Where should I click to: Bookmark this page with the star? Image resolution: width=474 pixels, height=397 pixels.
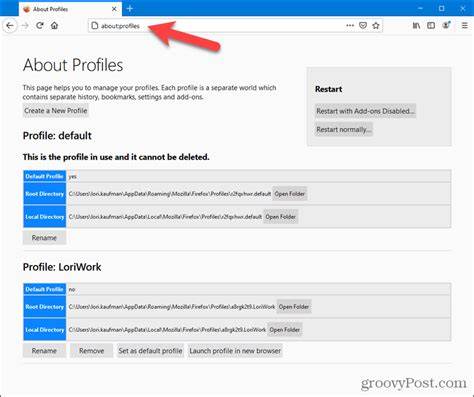coord(376,26)
